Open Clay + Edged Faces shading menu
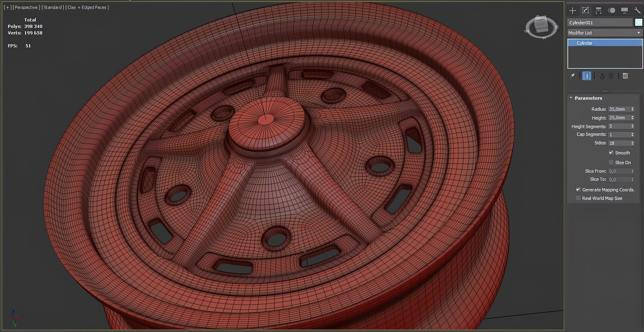The width and height of the screenshot is (644, 332). click(x=87, y=7)
